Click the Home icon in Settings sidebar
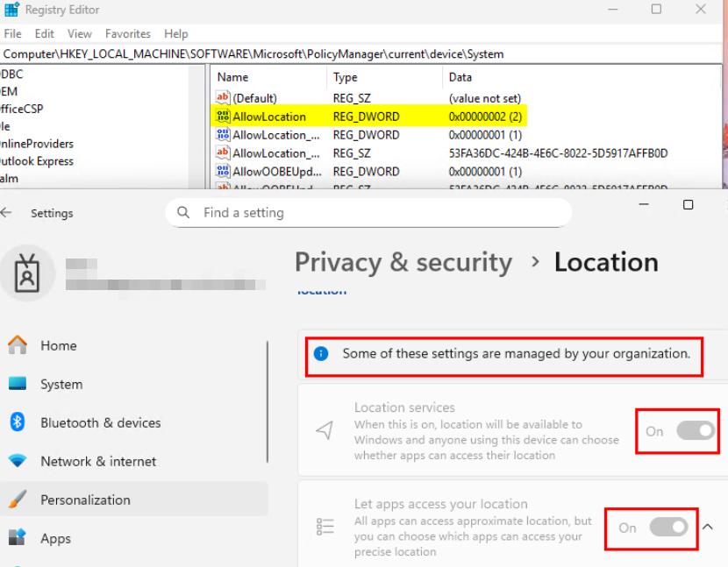The image size is (728, 567). [18, 345]
